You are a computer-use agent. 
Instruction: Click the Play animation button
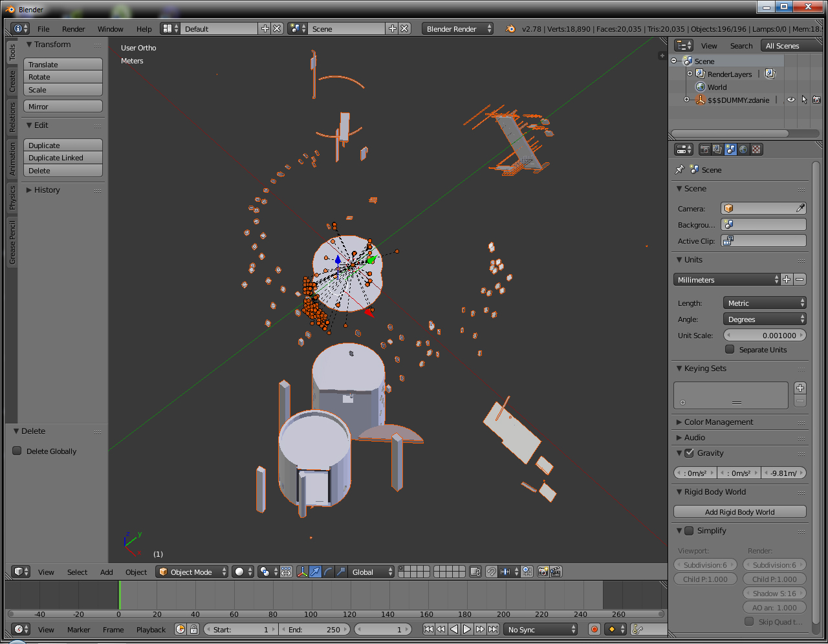click(467, 629)
